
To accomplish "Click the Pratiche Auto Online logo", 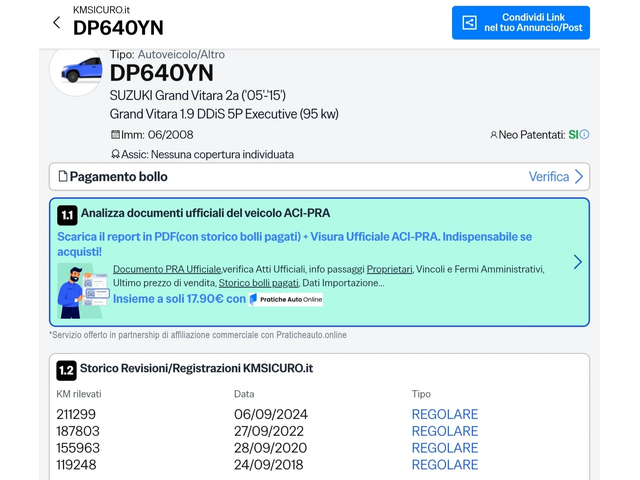I will (x=286, y=299).
